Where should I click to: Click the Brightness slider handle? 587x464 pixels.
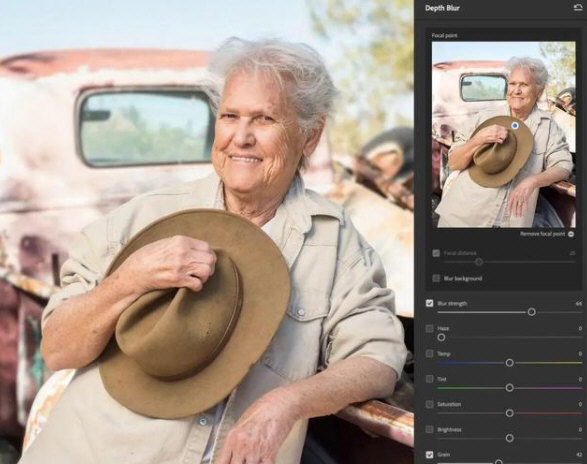(x=510, y=438)
